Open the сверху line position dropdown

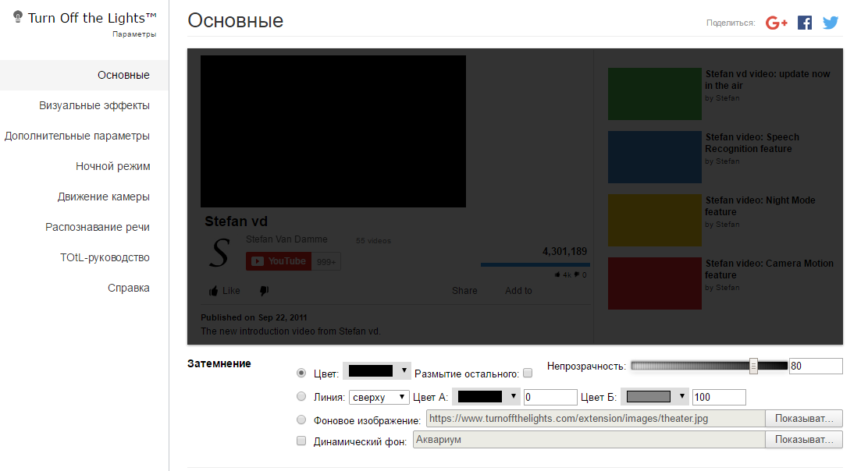(x=379, y=397)
